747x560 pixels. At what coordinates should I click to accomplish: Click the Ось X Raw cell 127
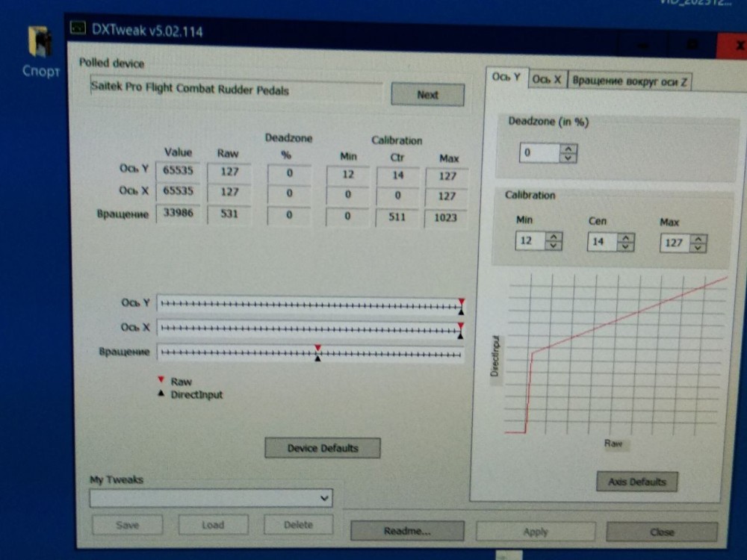229,192
